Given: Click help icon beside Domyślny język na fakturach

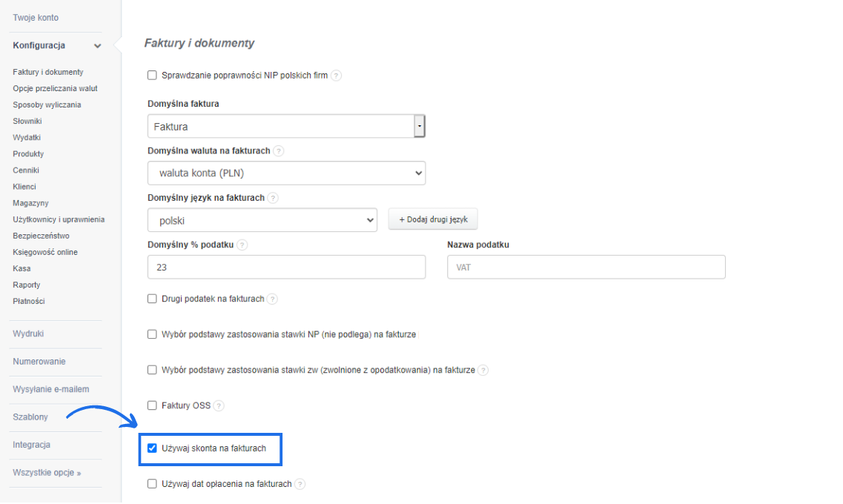Looking at the screenshot, I should (x=273, y=199).
